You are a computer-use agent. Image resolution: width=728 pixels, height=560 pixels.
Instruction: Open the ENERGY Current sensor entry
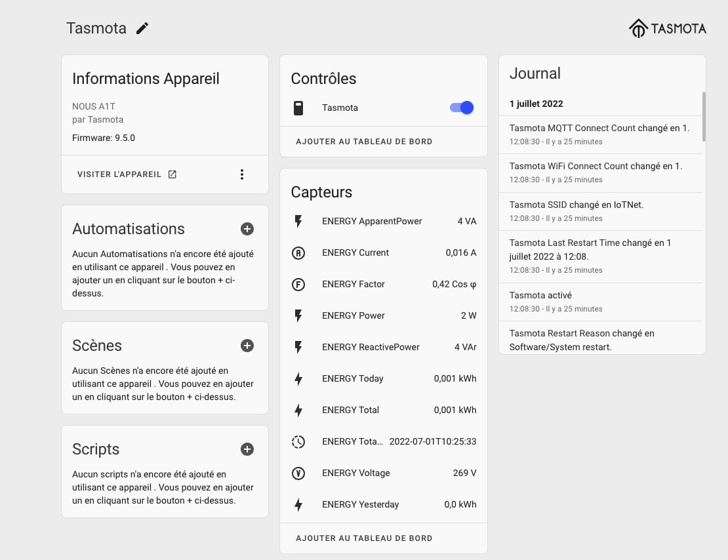[384, 252]
